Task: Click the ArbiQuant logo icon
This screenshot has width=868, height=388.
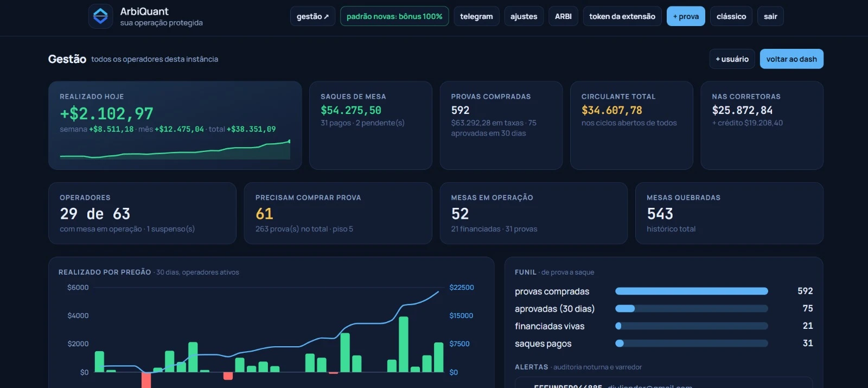Action: click(100, 16)
